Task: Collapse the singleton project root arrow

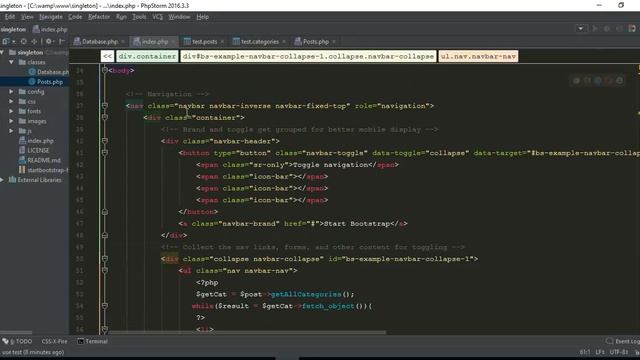Action: (x=2, y=52)
